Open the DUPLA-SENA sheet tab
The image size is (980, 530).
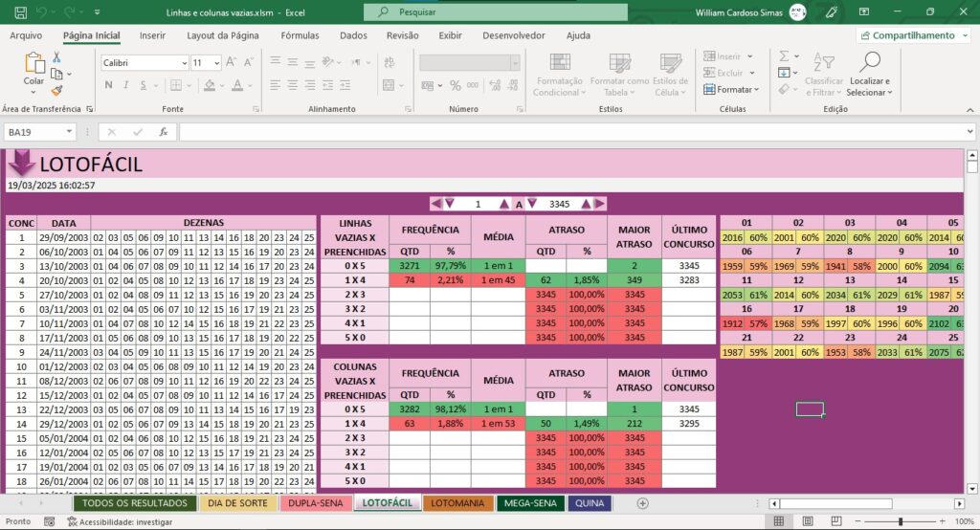pos(316,503)
